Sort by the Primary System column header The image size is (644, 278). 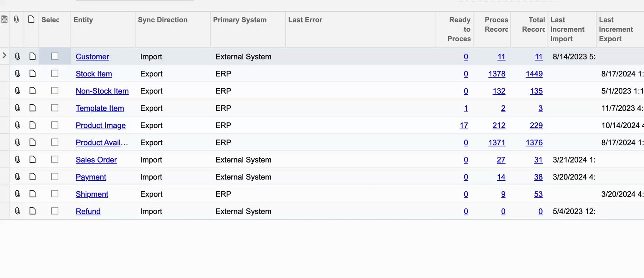[x=239, y=20]
